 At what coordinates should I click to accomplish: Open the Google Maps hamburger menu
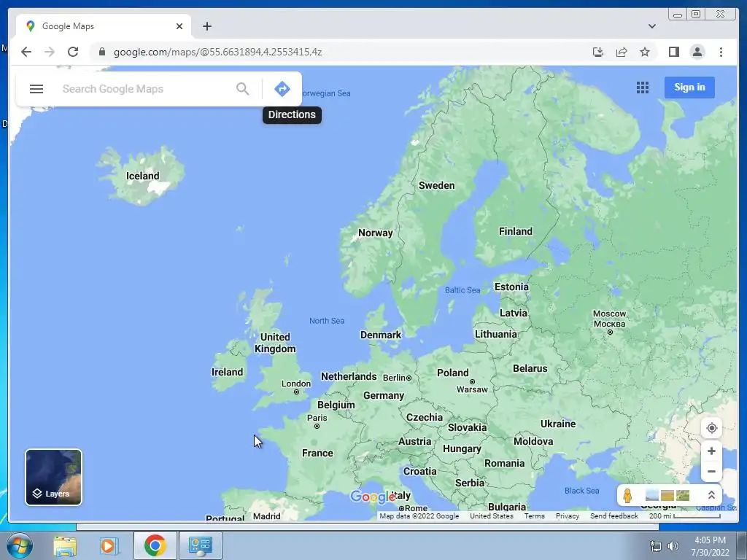(36, 89)
